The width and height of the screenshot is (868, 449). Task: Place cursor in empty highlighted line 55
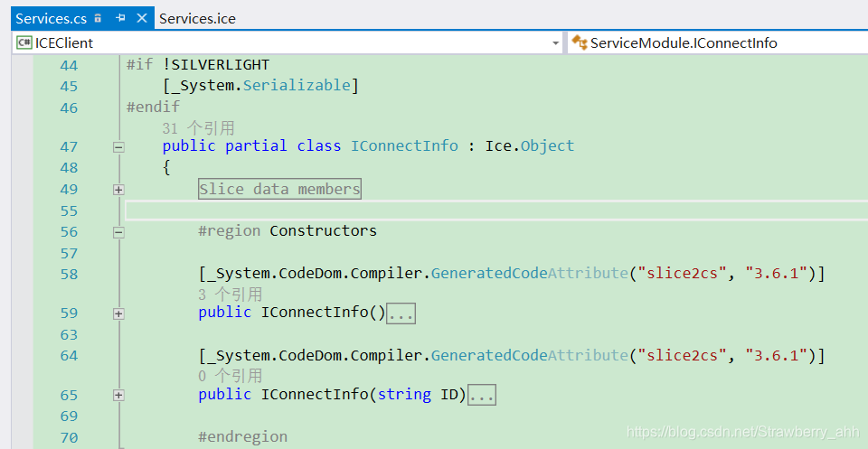tap(496, 210)
